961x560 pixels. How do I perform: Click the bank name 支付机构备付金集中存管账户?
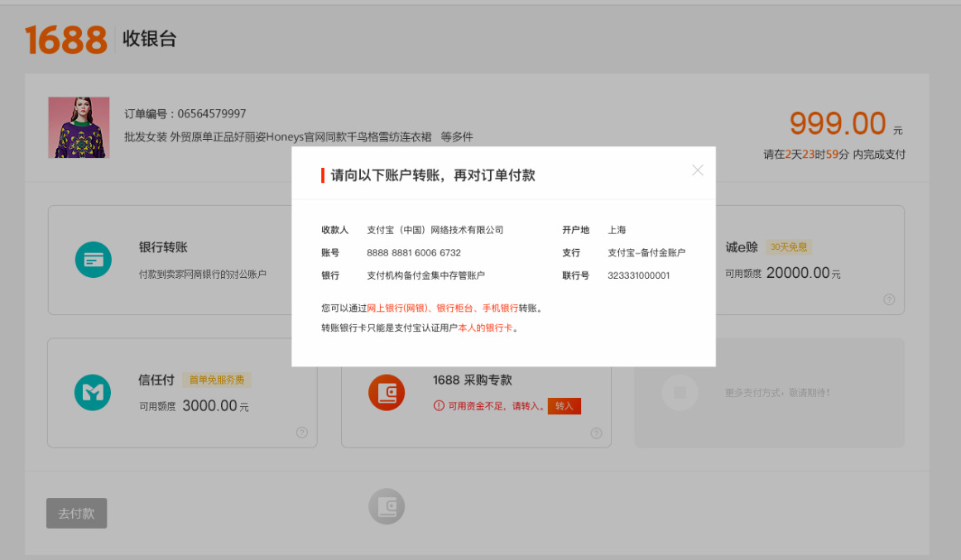[x=426, y=275]
